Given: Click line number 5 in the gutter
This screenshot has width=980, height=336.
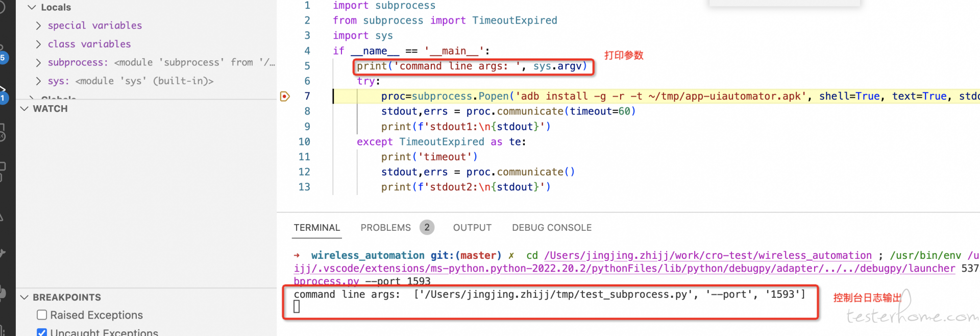Looking at the screenshot, I should (x=307, y=66).
